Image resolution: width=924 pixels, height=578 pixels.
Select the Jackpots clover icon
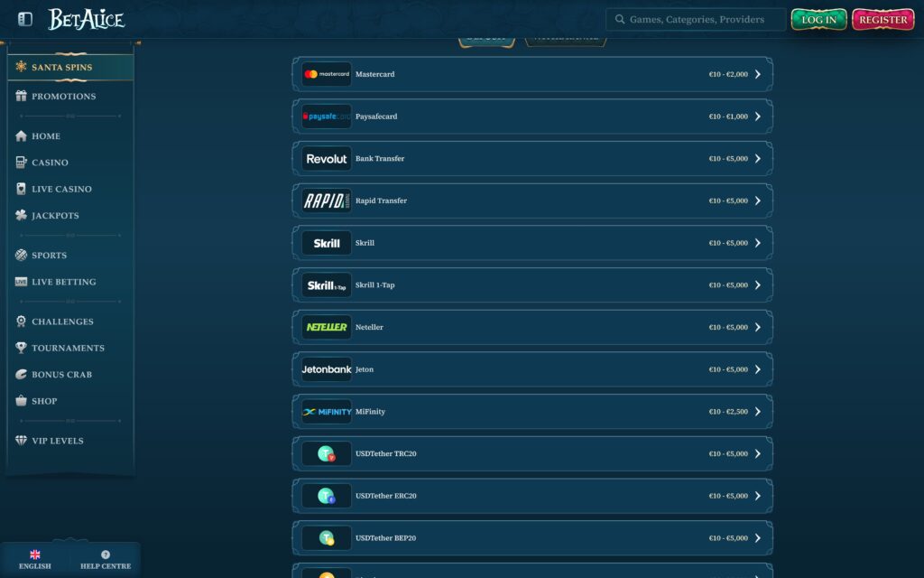coord(22,215)
